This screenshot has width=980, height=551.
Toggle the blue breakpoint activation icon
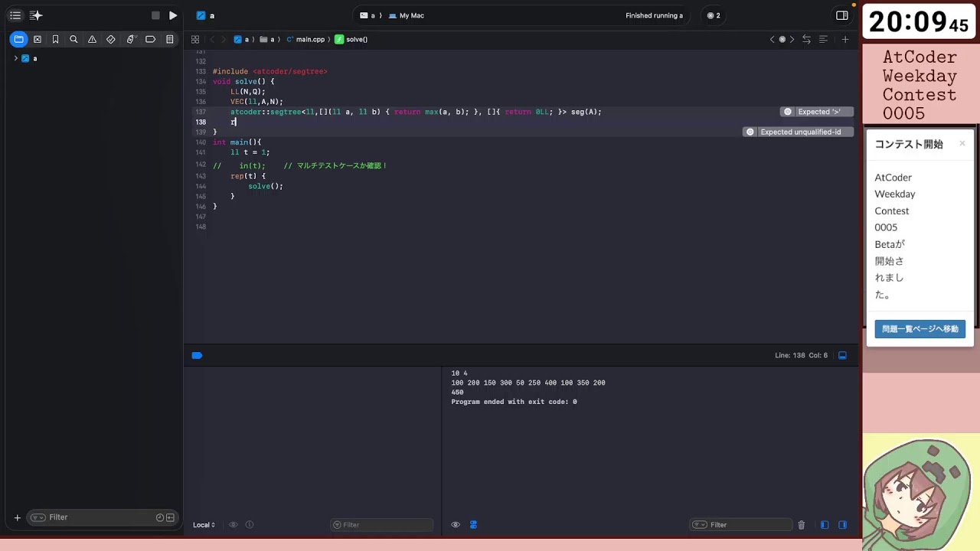point(197,355)
